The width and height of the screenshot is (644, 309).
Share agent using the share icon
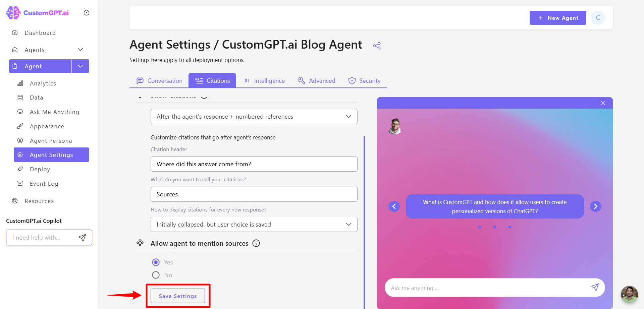[377, 46]
